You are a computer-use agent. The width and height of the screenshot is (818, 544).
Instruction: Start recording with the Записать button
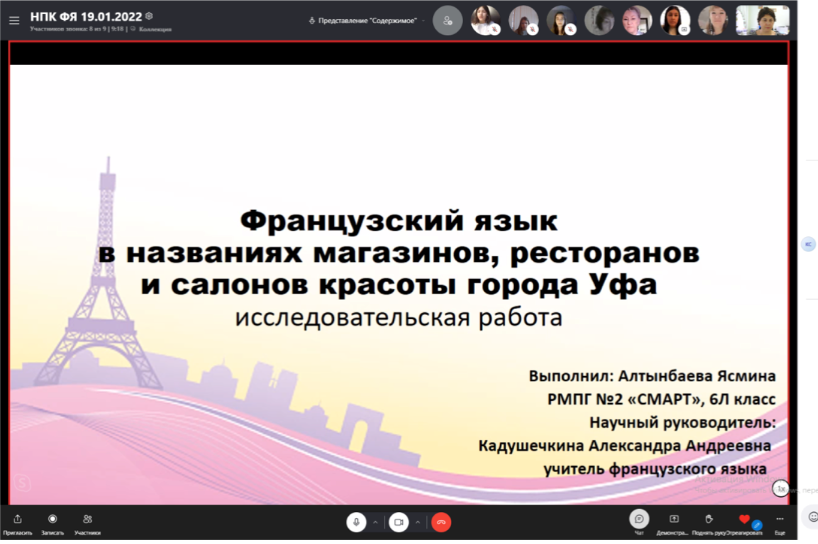[x=52, y=523]
